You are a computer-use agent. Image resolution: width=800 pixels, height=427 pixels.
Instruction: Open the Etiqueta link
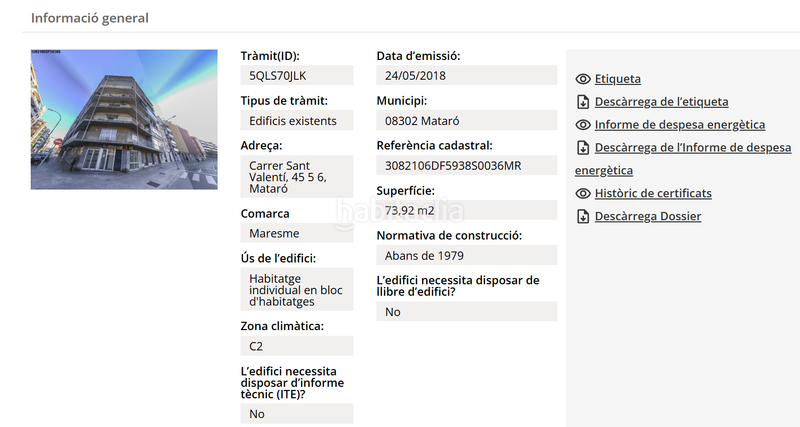tap(617, 79)
